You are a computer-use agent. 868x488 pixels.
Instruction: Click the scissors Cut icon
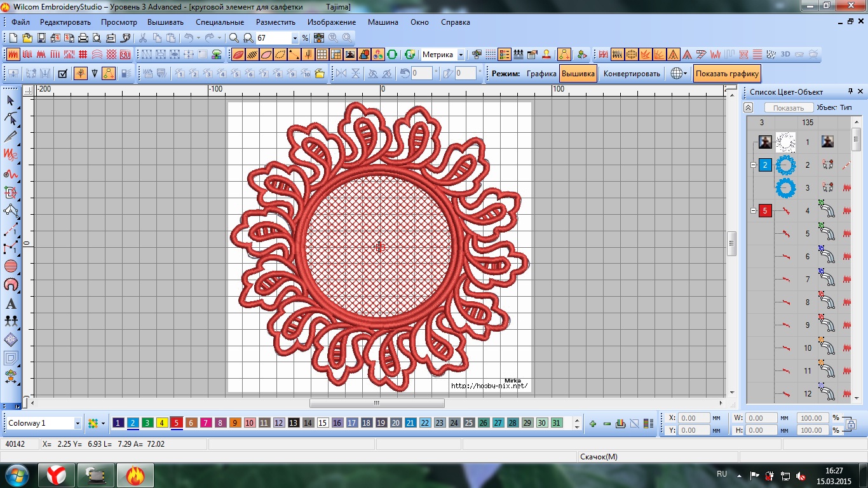pyautogui.click(x=143, y=38)
